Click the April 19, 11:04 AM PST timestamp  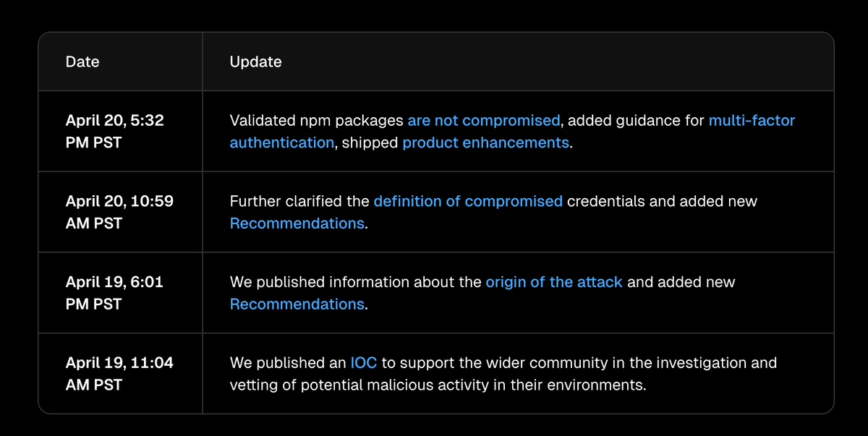[119, 374]
